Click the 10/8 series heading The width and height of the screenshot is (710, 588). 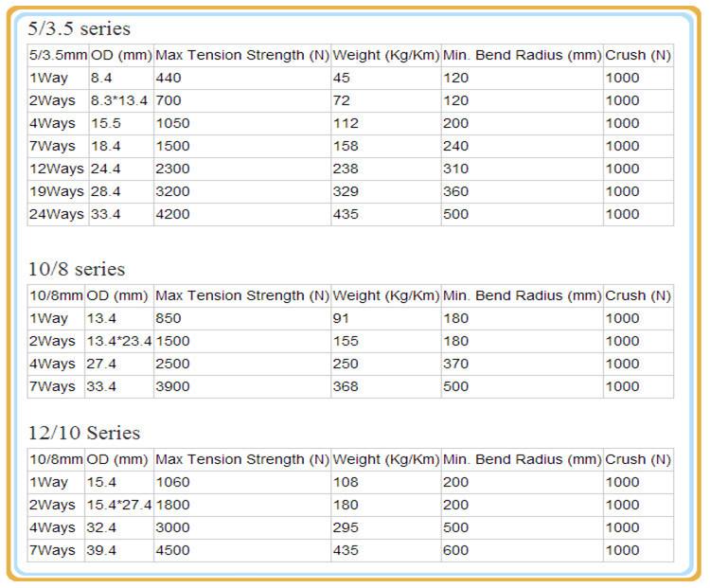pyautogui.click(x=77, y=269)
